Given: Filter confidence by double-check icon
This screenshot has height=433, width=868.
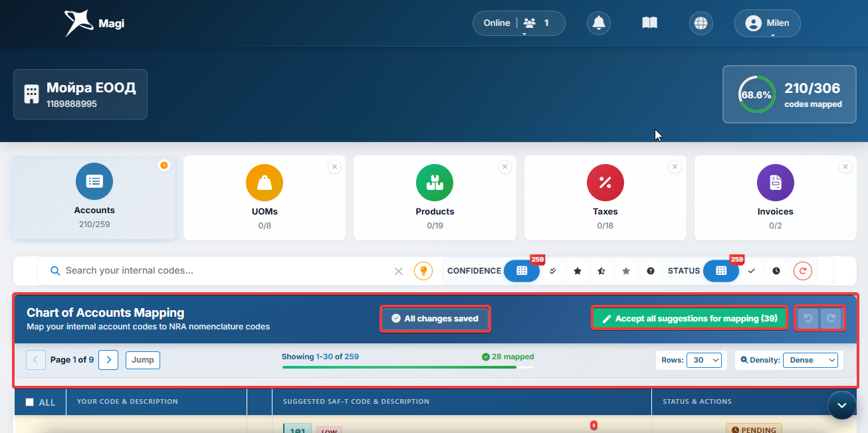Looking at the screenshot, I should pos(552,271).
